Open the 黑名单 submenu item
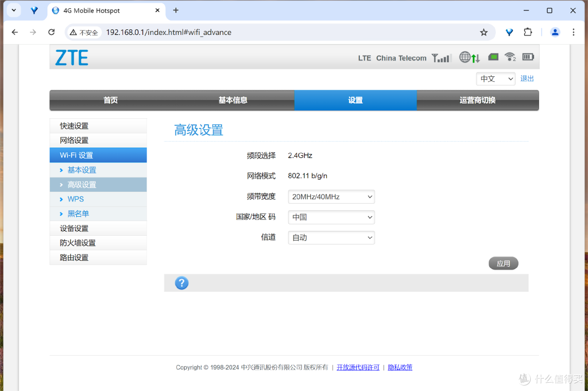The image size is (588, 391). [x=98, y=214]
